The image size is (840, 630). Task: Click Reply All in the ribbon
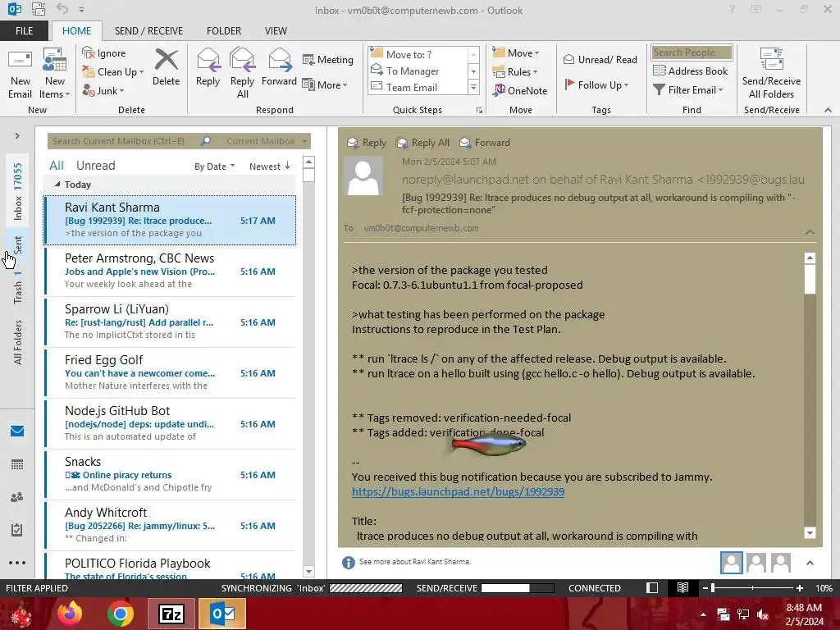pyautogui.click(x=242, y=74)
